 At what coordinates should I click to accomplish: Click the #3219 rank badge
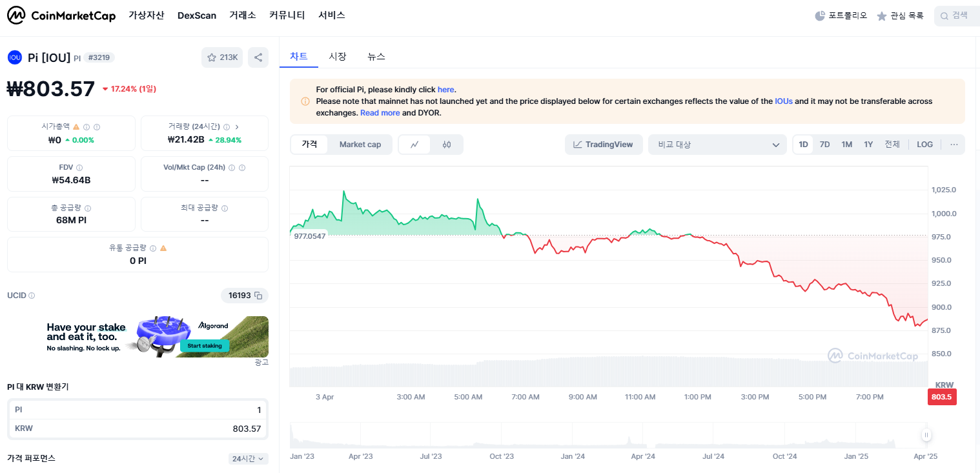(99, 57)
